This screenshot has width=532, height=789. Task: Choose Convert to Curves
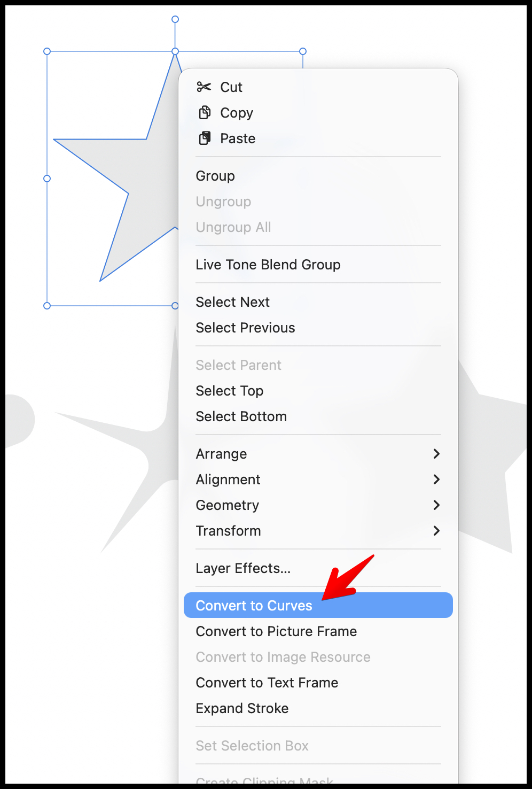coord(254,606)
